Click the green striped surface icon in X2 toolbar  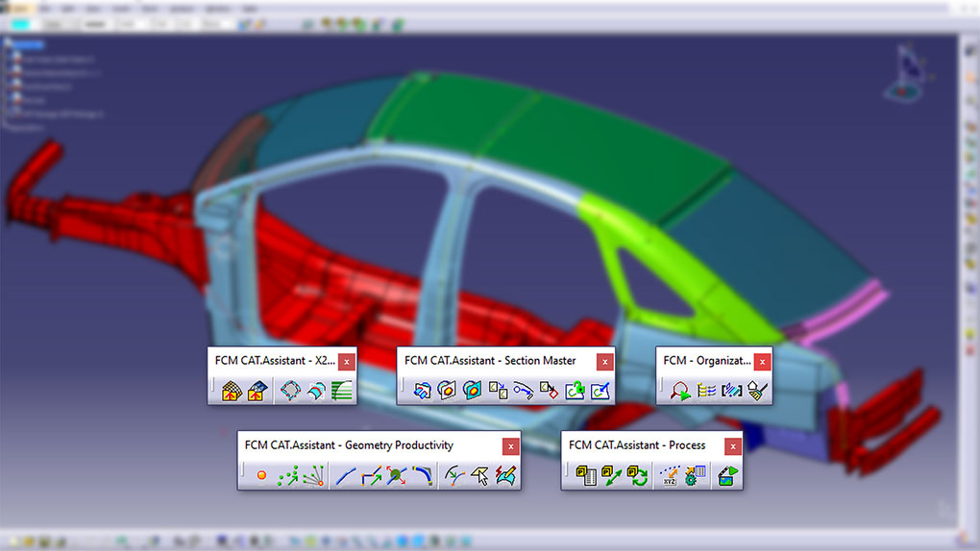tap(343, 391)
